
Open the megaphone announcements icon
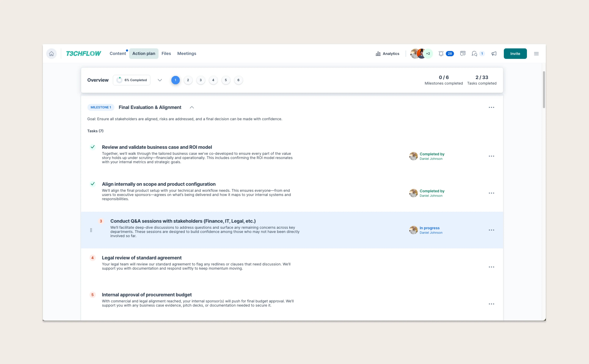coord(494,54)
